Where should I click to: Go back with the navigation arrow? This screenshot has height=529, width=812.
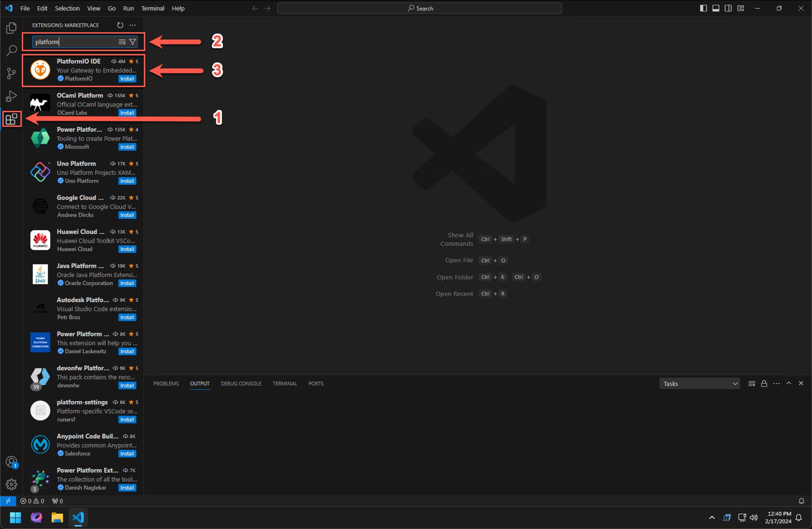255,8
